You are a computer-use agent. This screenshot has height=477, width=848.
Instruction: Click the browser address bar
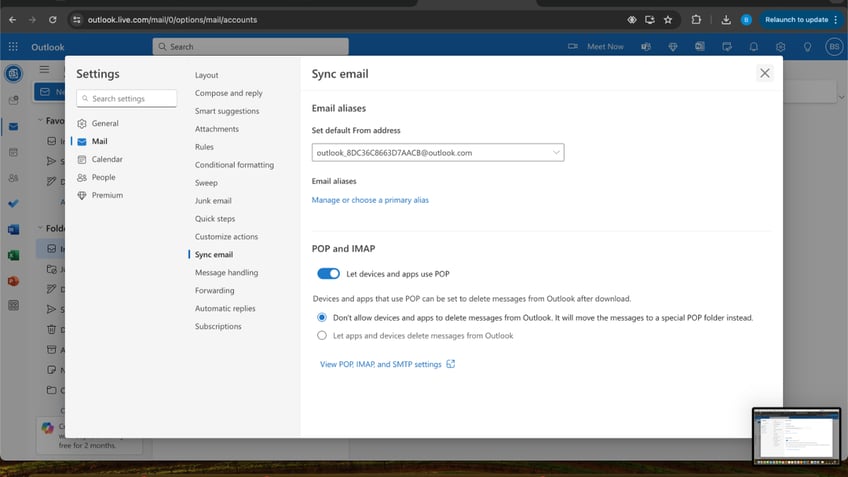coord(346,19)
